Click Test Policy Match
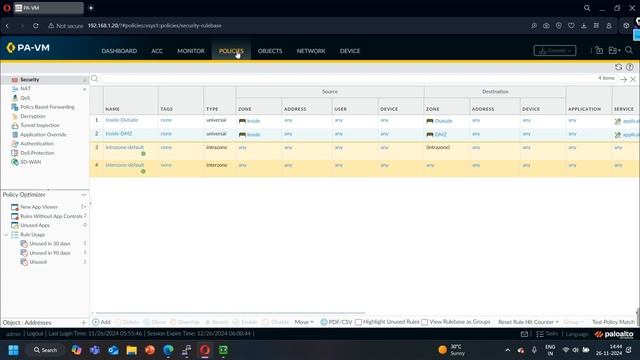The image size is (640, 360). coord(613,322)
